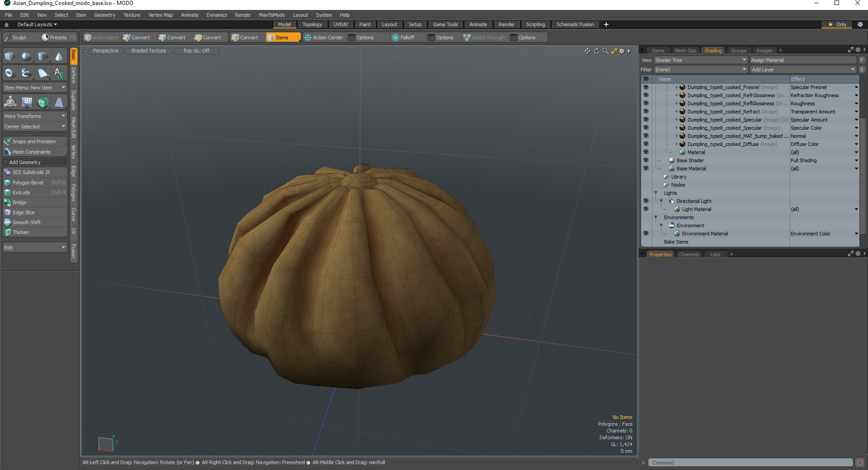Screen dimensions: 868x470
Task: Switch to the UVEdit layout tab
Action: click(x=340, y=24)
